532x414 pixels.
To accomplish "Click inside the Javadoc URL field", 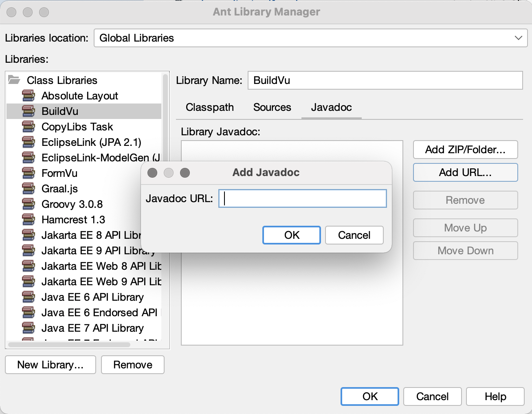I will 302,198.
